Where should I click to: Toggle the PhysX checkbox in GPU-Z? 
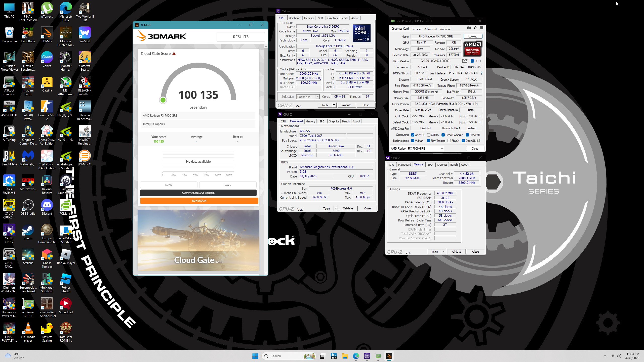point(449,141)
